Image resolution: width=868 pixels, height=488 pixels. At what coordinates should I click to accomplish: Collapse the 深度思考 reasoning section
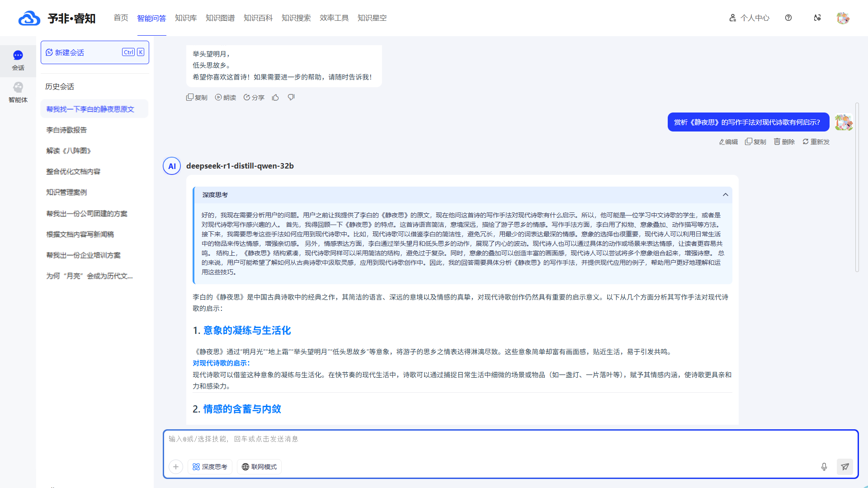pyautogui.click(x=725, y=195)
